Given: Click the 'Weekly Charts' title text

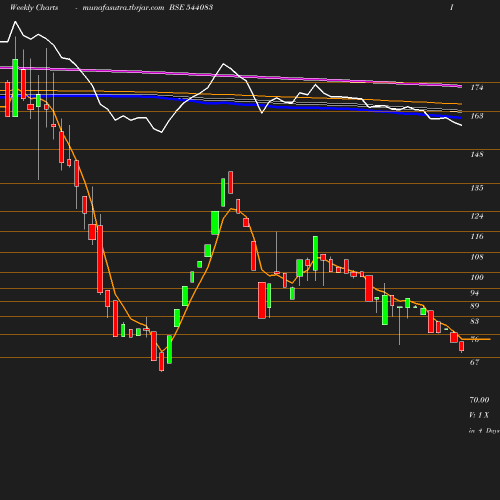Looking at the screenshot, I should (x=34, y=7).
